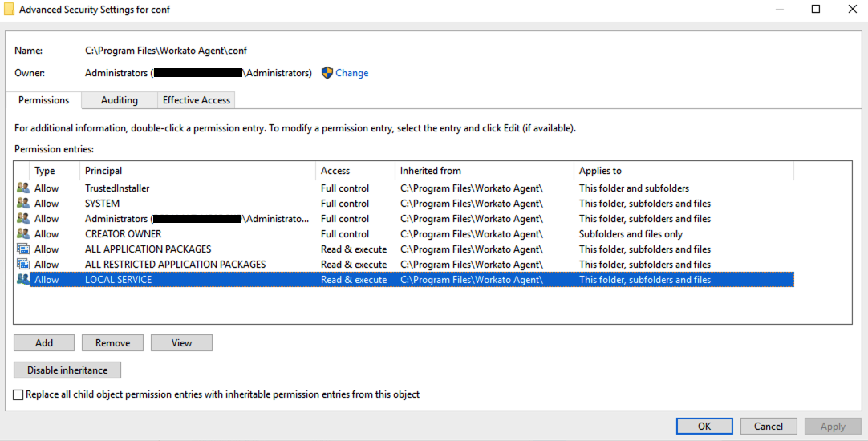Screen dimensions: 868x441
Task: Click the user icon in the CREATOR OWNER row
Action: [x=23, y=233]
